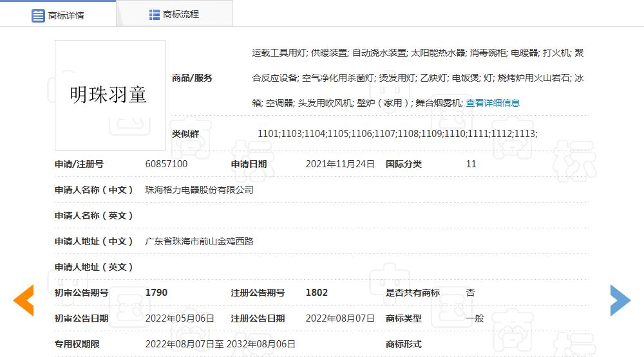This screenshot has height=357, width=644.
Task: Click trademark type value 一般
Action: [x=475, y=318]
